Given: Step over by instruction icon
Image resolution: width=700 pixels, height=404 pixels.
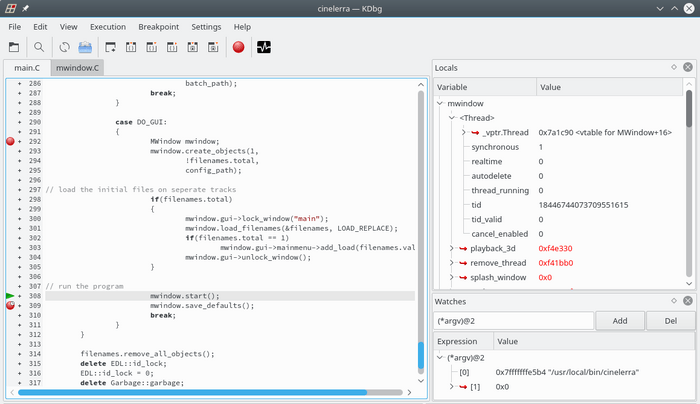Looking at the screenshot, I should point(213,47).
